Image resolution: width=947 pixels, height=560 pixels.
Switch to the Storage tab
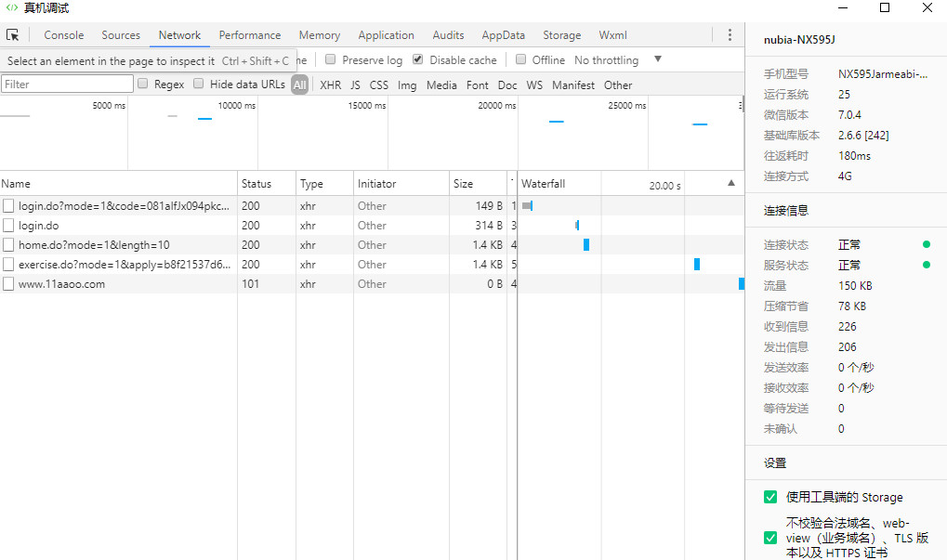coord(561,35)
